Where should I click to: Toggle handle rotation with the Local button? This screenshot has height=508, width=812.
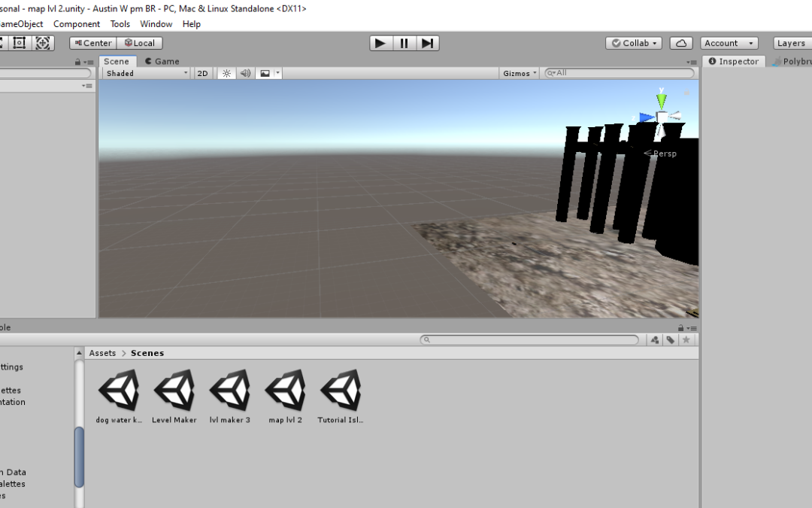[x=140, y=43]
